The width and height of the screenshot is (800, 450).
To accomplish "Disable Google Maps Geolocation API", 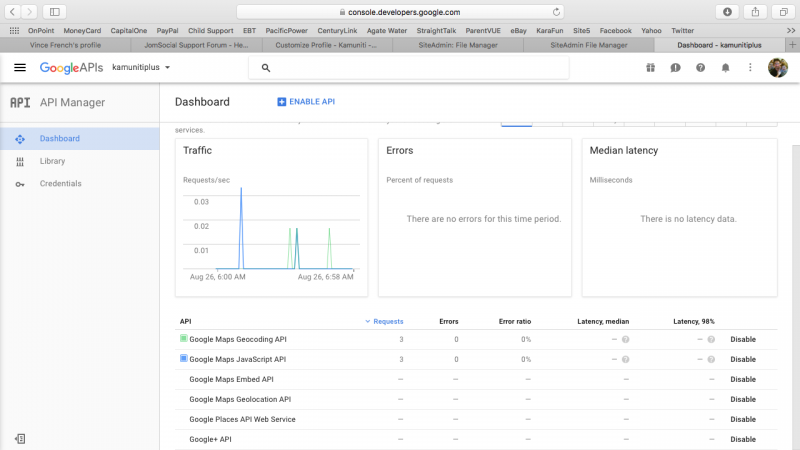I will [x=743, y=399].
